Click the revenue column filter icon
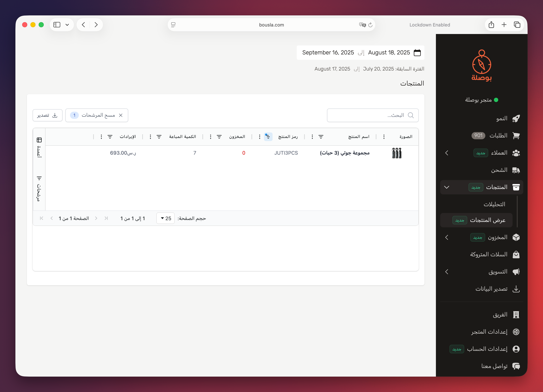This screenshot has width=543, height=392. coord(110,136)
